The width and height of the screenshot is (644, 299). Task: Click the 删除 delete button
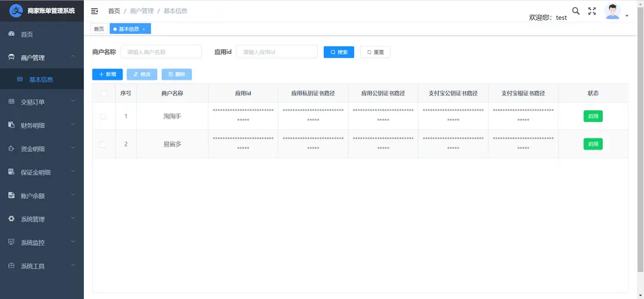pos(177,74)
